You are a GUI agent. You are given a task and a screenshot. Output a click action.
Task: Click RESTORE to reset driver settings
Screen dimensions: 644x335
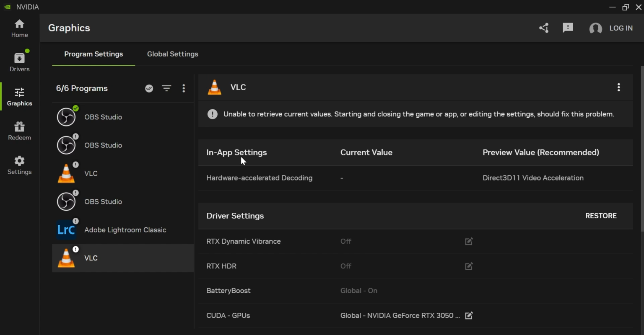tap(601, 216)
